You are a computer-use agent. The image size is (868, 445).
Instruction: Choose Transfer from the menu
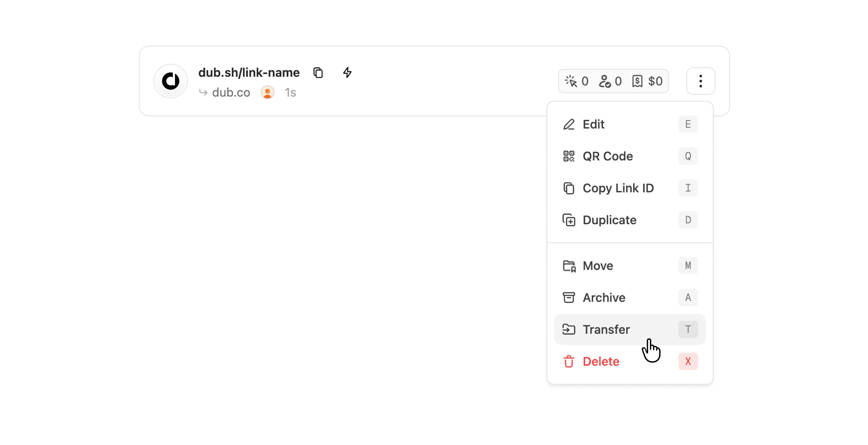(630, 329)
